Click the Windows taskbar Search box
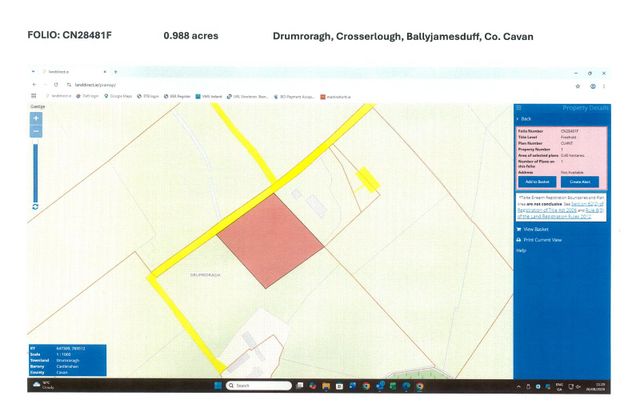 [x=258, y=386]
